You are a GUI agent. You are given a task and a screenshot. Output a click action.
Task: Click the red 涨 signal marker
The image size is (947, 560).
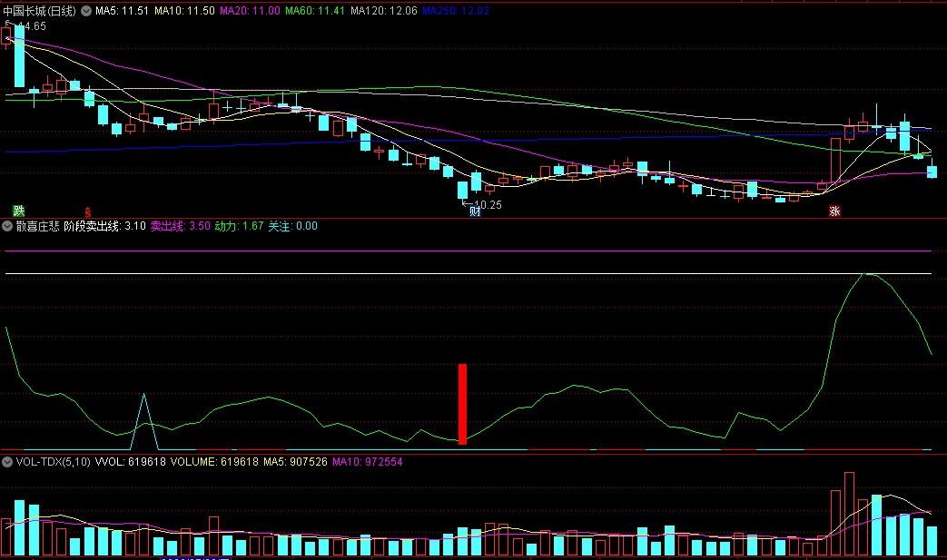click(834, 211)
